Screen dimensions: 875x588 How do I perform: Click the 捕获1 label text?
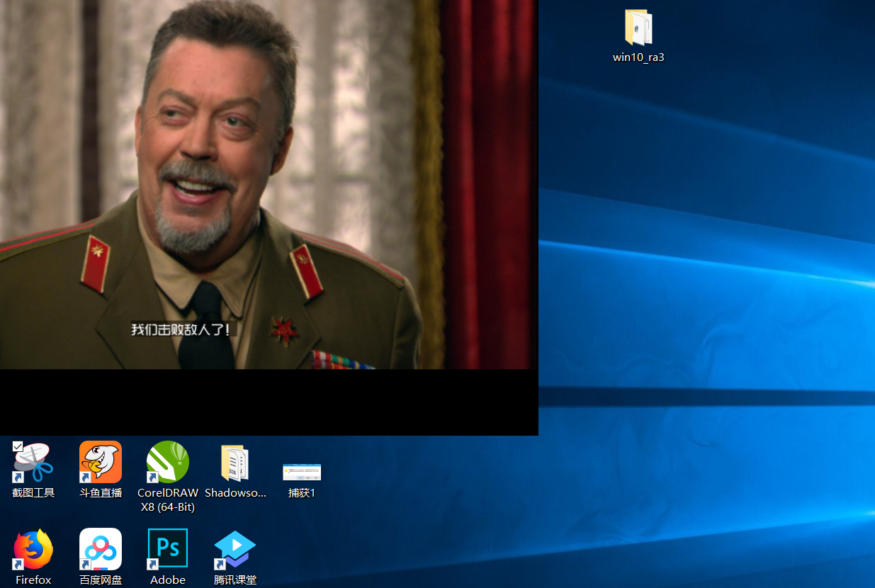[302, 493]
